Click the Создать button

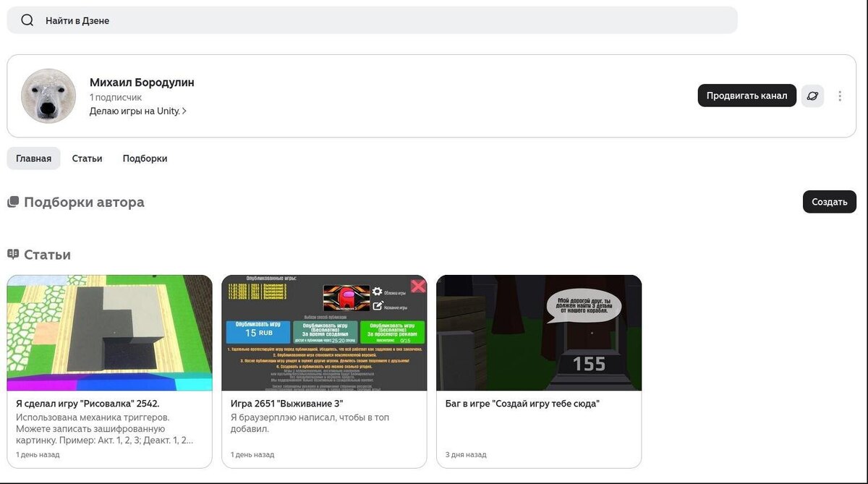pyautogui.click(x=829, y=202)
